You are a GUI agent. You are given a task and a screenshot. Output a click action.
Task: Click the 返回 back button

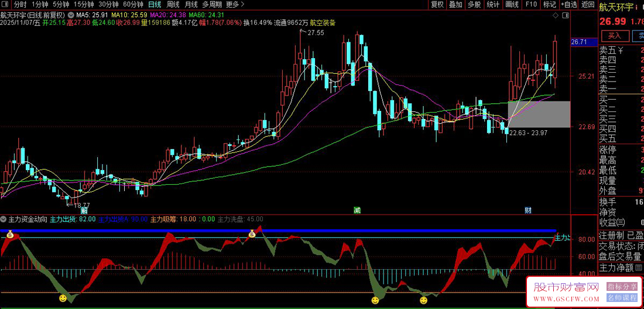click(x=588, y=5)
